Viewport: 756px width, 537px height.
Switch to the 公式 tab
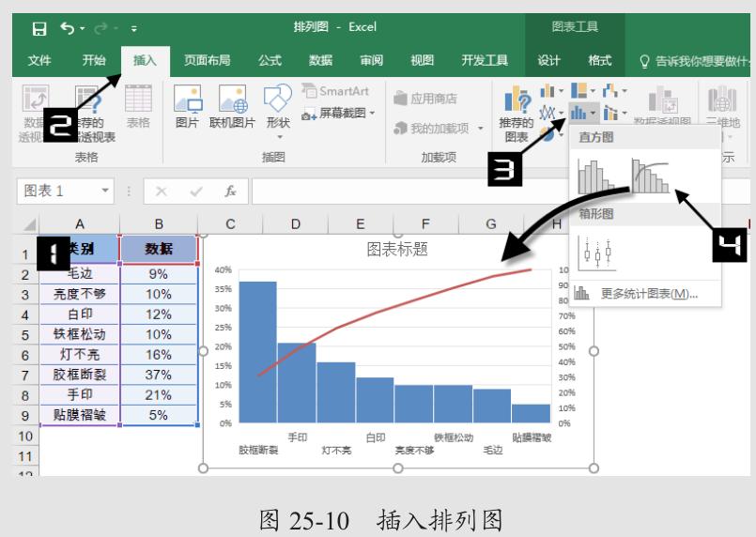270,60
